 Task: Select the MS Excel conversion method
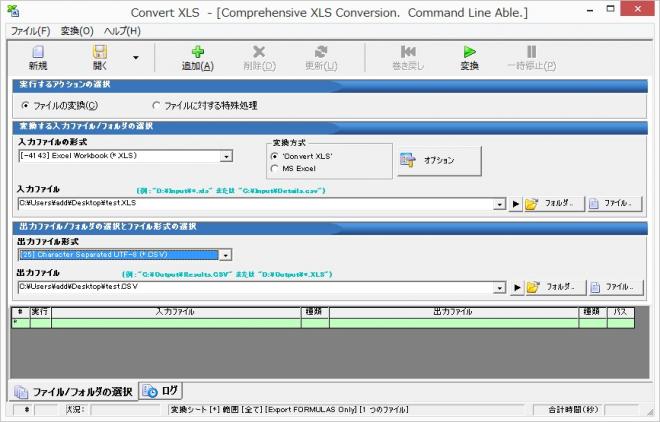click(274, 168)
